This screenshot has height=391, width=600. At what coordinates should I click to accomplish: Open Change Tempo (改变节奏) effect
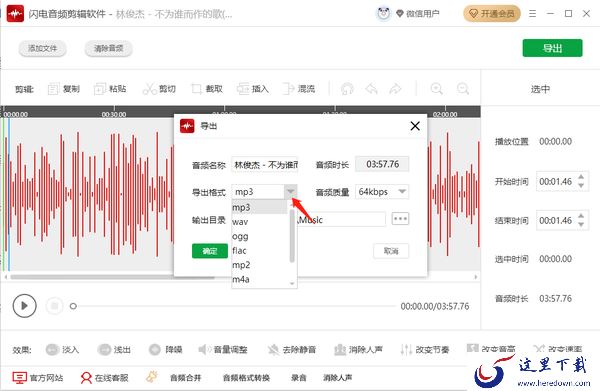pyautogui.click(x=424, y=349)
